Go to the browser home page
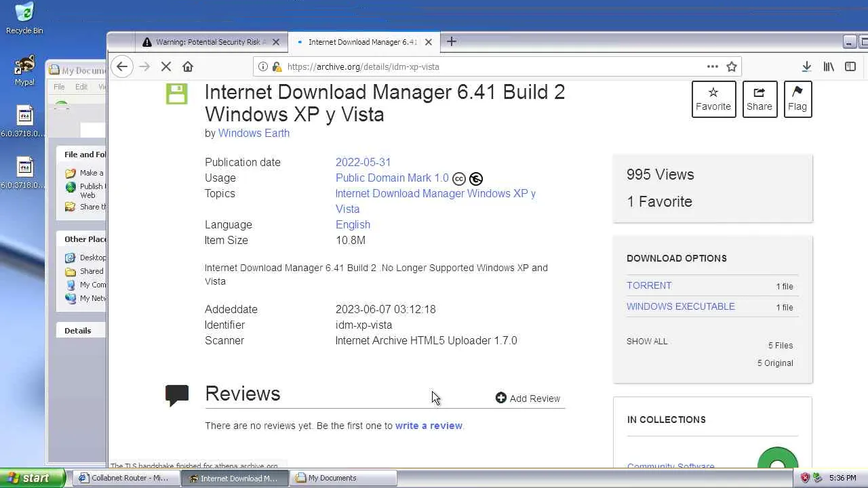Screen dimensions: 868x488 (x=188, y=66)
